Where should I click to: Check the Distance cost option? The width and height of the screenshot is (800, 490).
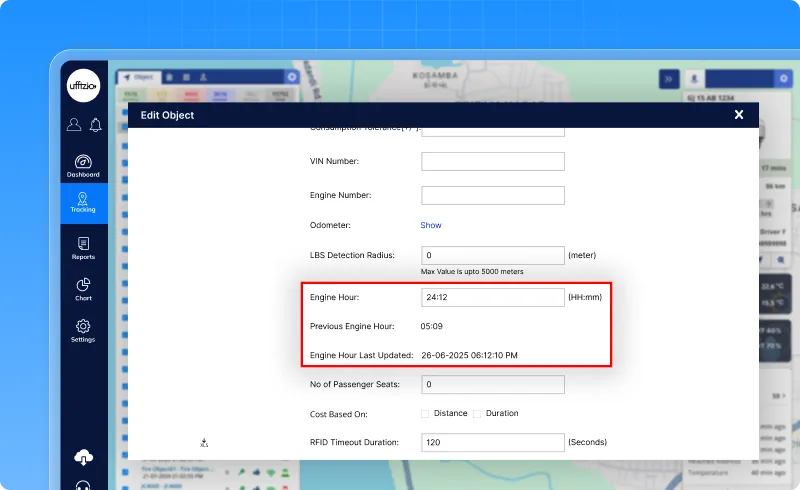[425, 413]
